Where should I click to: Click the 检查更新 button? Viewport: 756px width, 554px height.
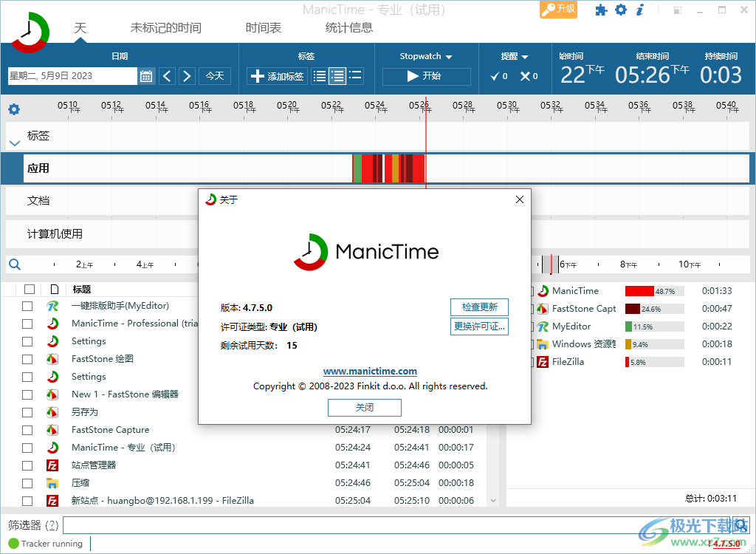tap(479, 307)
